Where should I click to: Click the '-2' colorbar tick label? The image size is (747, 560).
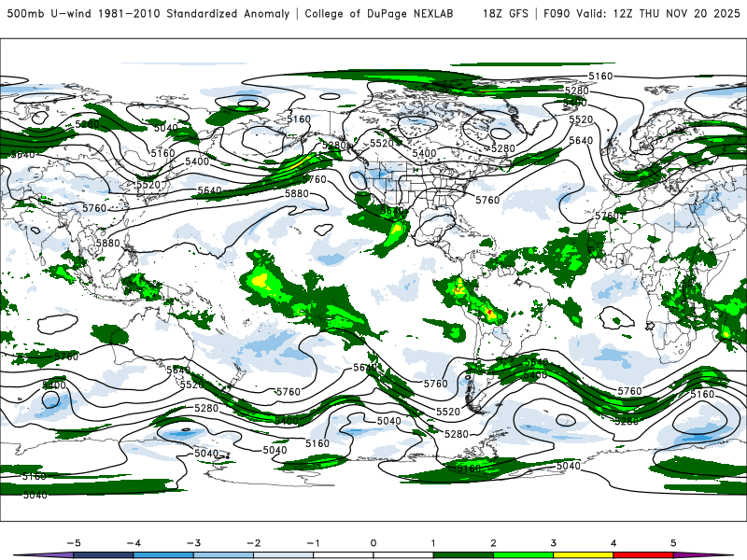coord(253,543)
